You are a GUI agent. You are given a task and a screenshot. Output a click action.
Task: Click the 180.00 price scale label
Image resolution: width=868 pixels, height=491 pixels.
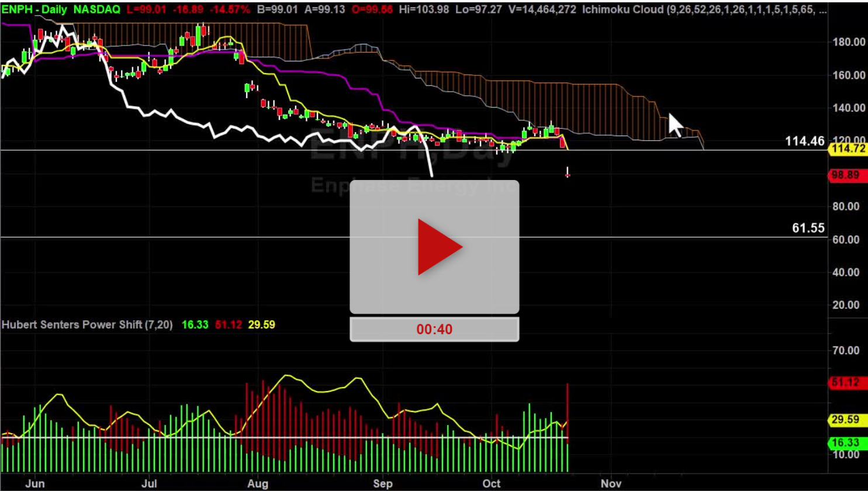(849, 42)
